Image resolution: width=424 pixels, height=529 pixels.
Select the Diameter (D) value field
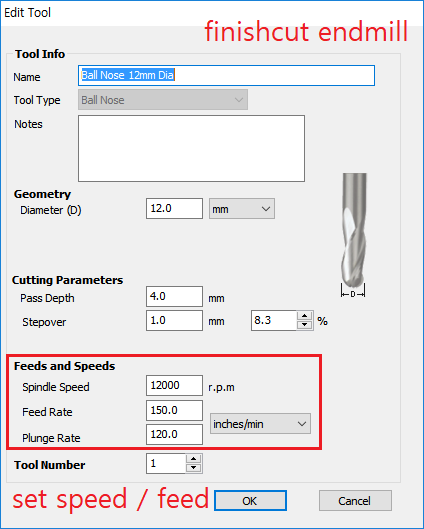pyautogui.click(x=174, y=208)
